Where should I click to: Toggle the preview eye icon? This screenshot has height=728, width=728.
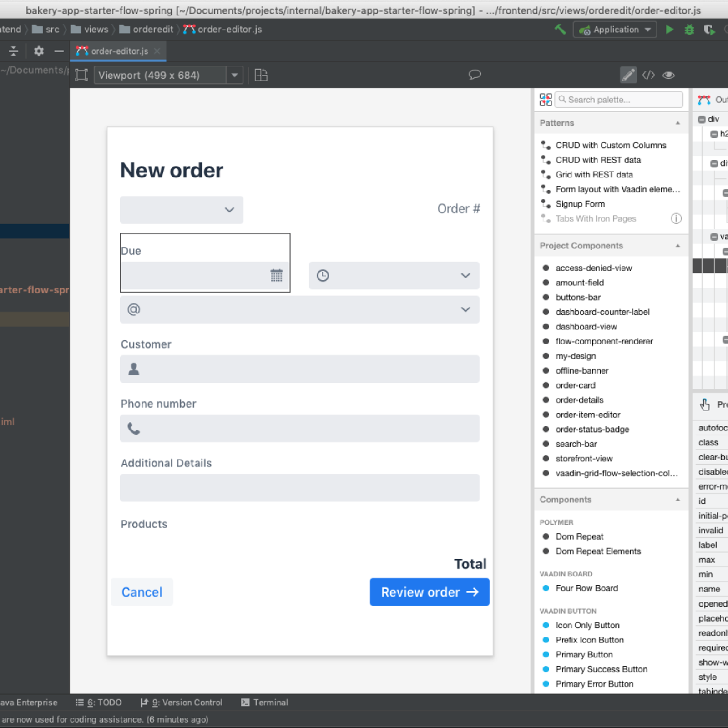[x=668, y=75]
